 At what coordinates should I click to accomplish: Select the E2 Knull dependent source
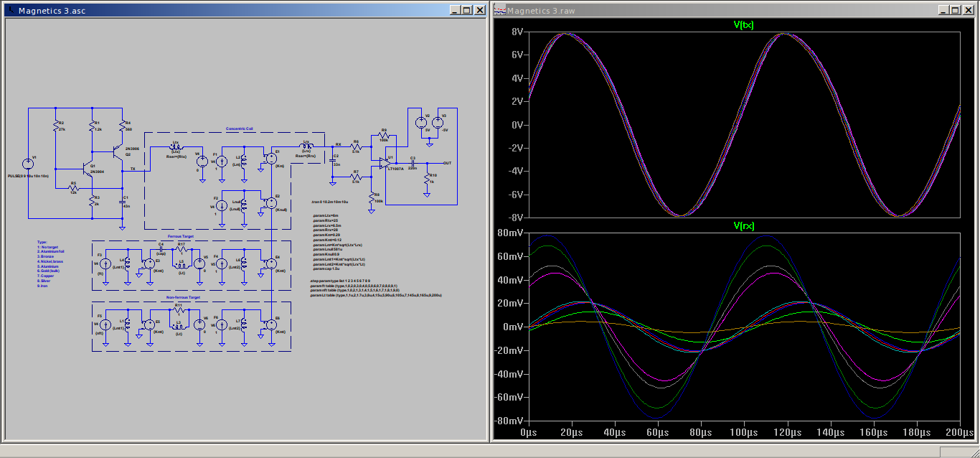pos(271,204)
